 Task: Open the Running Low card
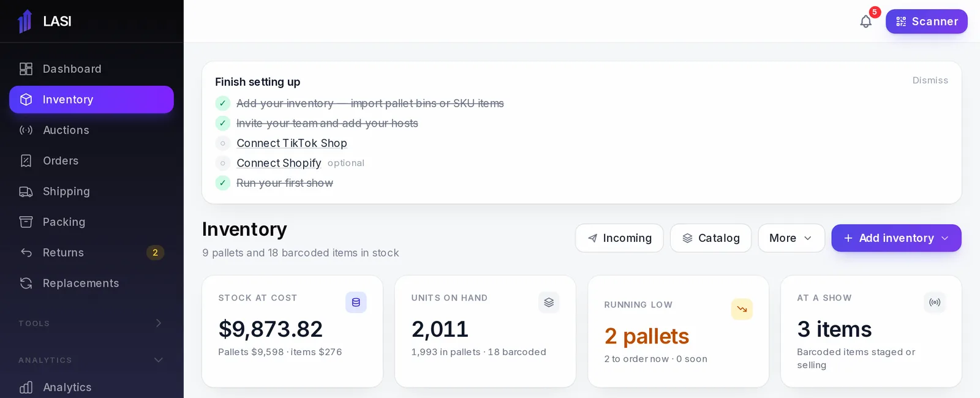pos(678,331)
